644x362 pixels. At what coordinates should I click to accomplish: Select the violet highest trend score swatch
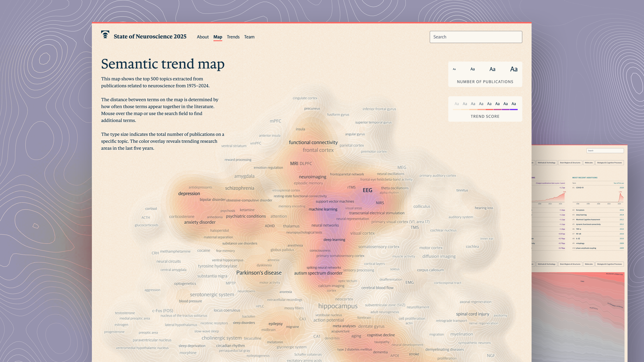[514, 109]
